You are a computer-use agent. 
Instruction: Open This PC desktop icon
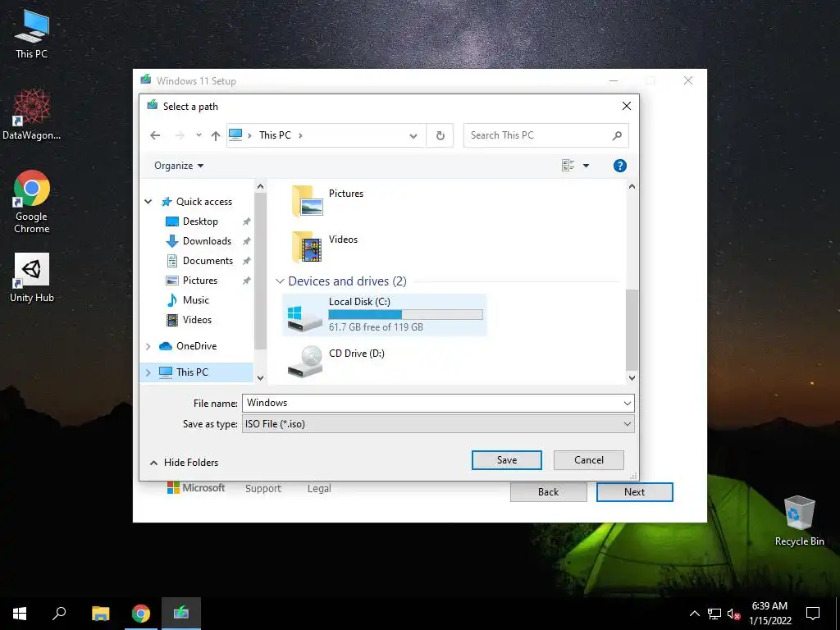[x=32, y=34]
